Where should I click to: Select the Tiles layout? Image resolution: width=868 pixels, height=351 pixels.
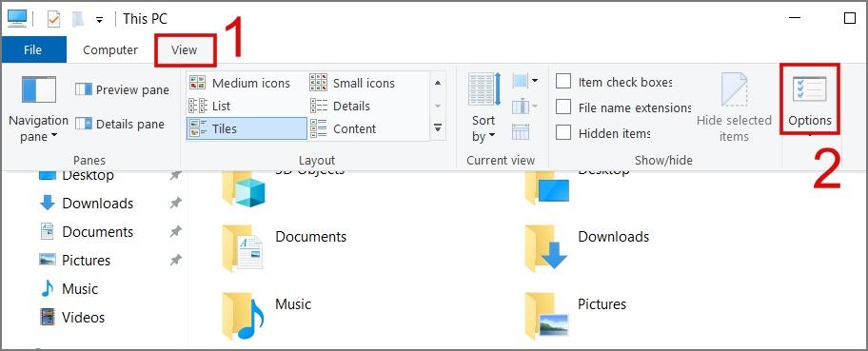247,128
